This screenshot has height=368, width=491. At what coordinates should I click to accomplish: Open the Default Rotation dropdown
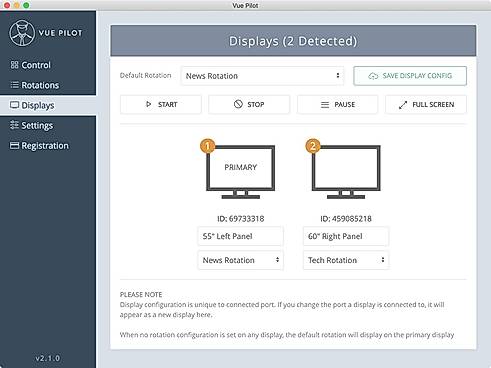(262, 76)
